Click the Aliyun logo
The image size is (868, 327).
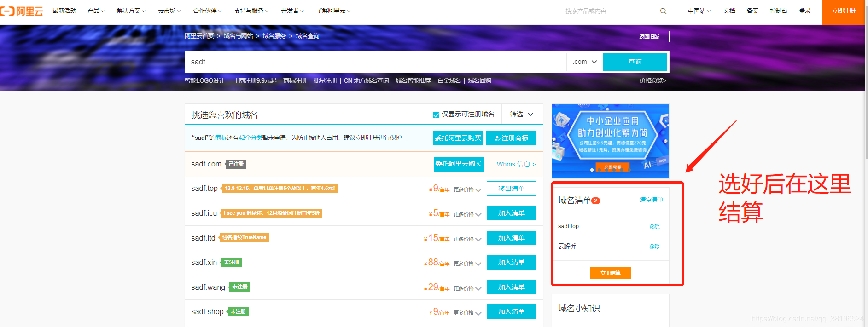pyautogui.click(x=22, y=11)
